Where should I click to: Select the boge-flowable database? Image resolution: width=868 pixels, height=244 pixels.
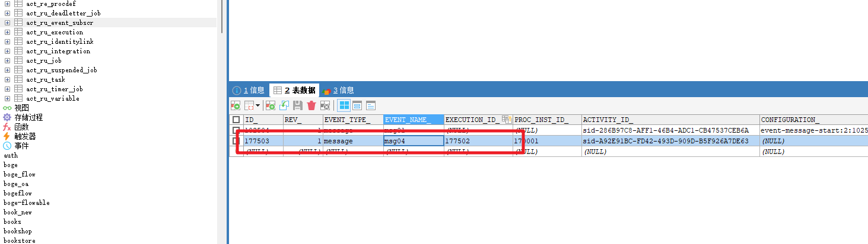click(27, 203)
